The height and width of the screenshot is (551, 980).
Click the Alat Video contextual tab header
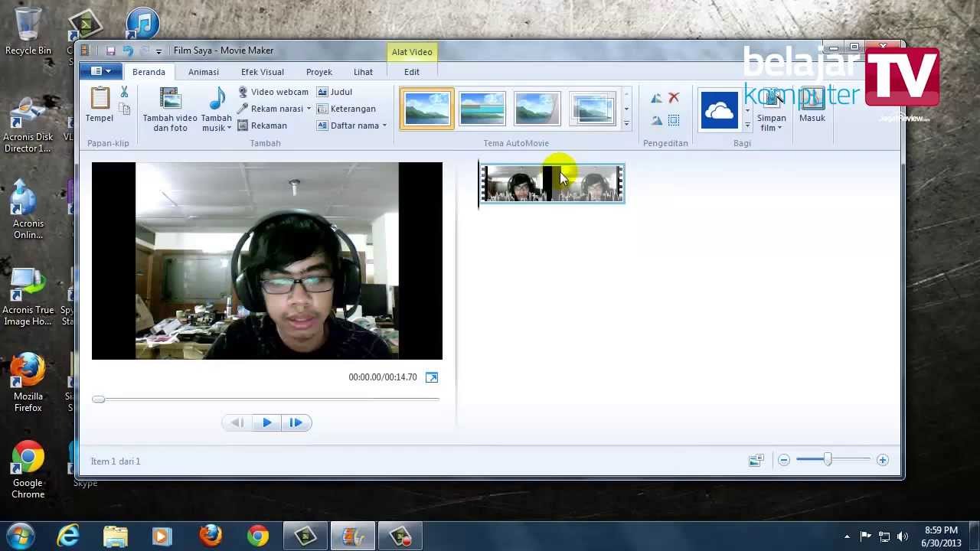pyautogui.click(x=412, y=52)
